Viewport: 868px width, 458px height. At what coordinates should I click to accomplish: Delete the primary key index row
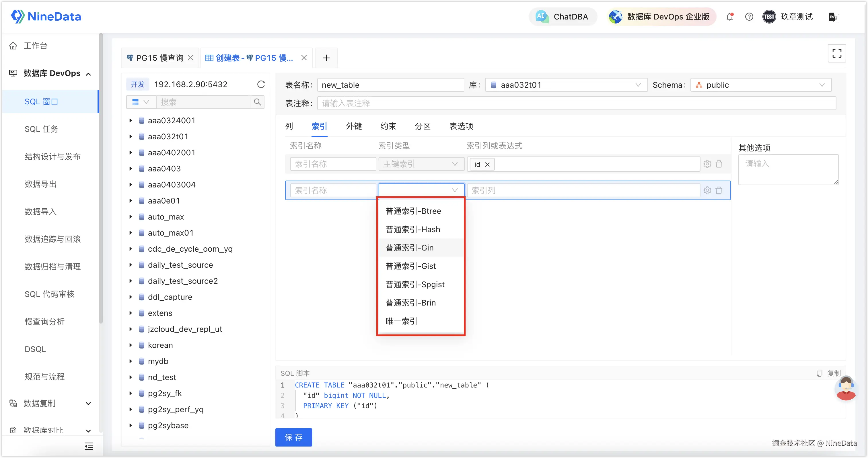(x=719, y=164)
